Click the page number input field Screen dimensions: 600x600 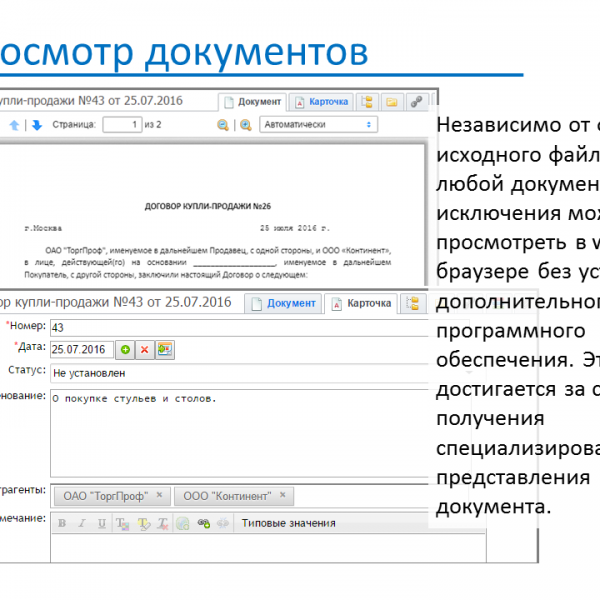(x=122, y=125)
